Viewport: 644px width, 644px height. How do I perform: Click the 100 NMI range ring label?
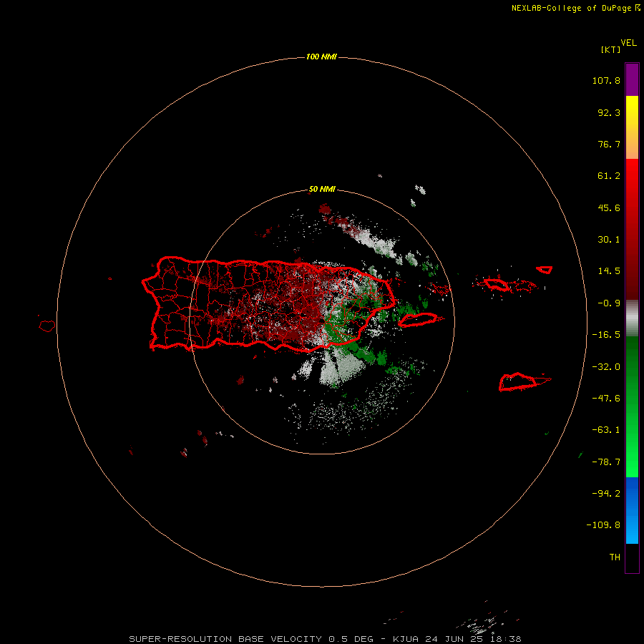pyautogui.click(x=321, y=57)
